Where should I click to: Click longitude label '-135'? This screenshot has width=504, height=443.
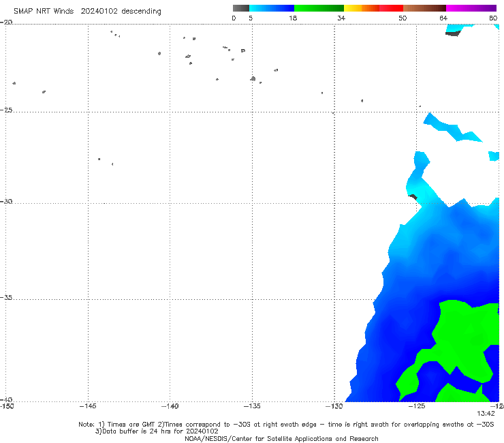[252, 406]
